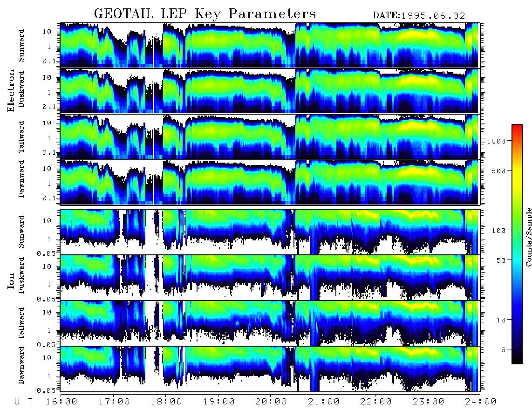The height and width of the screenshot is (410, 532).
Task: Click the colorbar at the 500 mark
Action: pyautogui.click(x=517, y=171)
